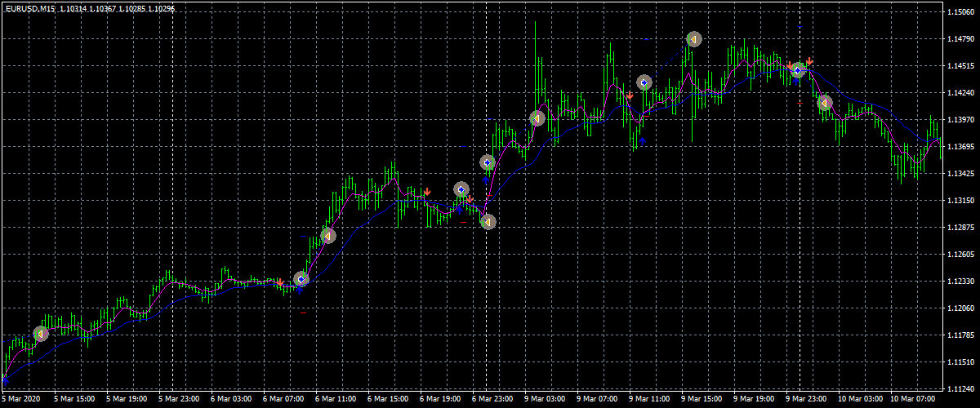The width and height of the screenshot is (980, 408).
Task: Click price label 1.14790
Action: (x=960, y=39)
